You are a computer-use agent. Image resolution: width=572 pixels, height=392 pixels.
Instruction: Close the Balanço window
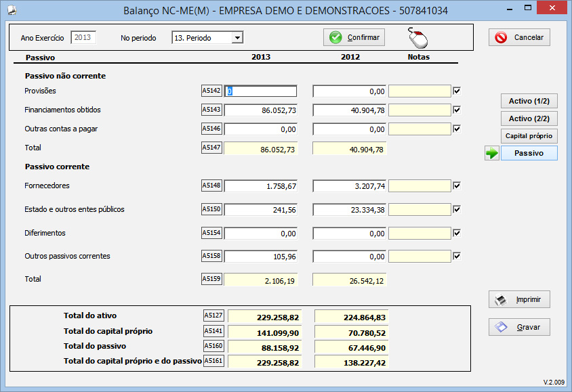pos(552,7)
